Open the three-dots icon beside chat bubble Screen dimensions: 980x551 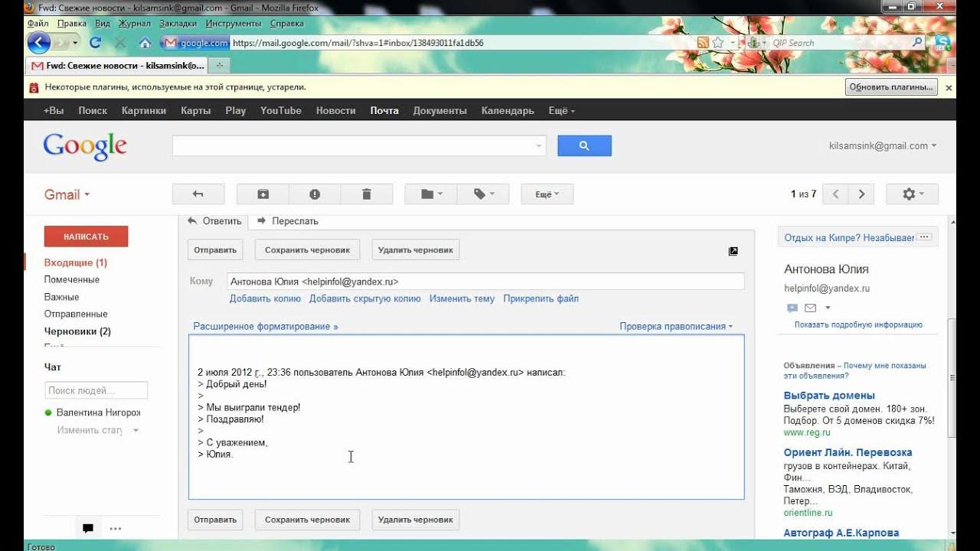point(116,528)
